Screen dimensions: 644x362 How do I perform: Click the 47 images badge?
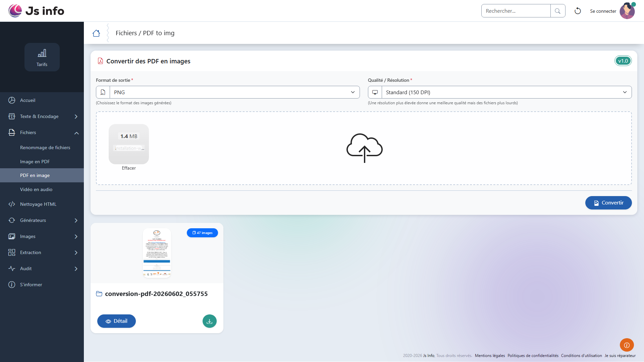click(x=202, y=233)
